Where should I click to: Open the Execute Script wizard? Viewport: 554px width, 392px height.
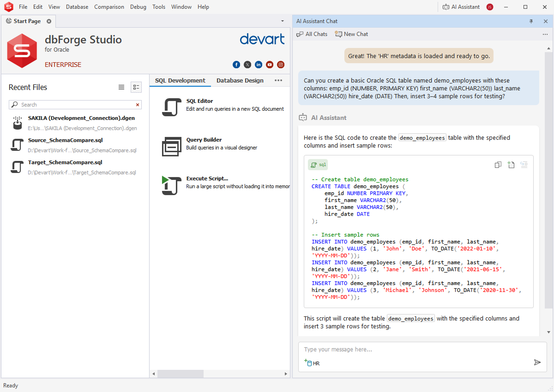(x=207, y=178)
